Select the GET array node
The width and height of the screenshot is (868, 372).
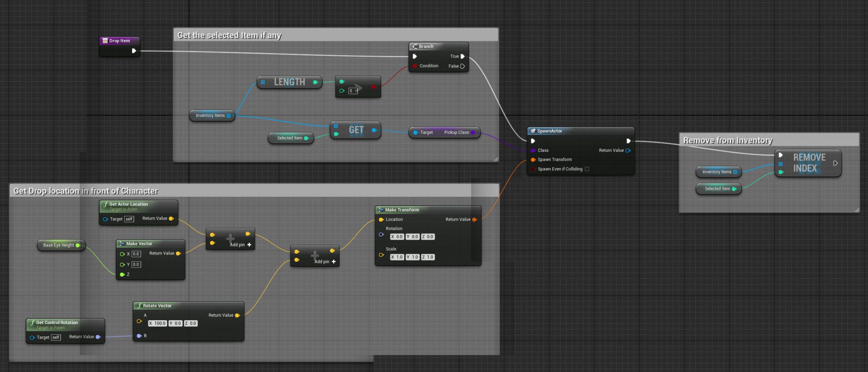[x=356, y=130]
